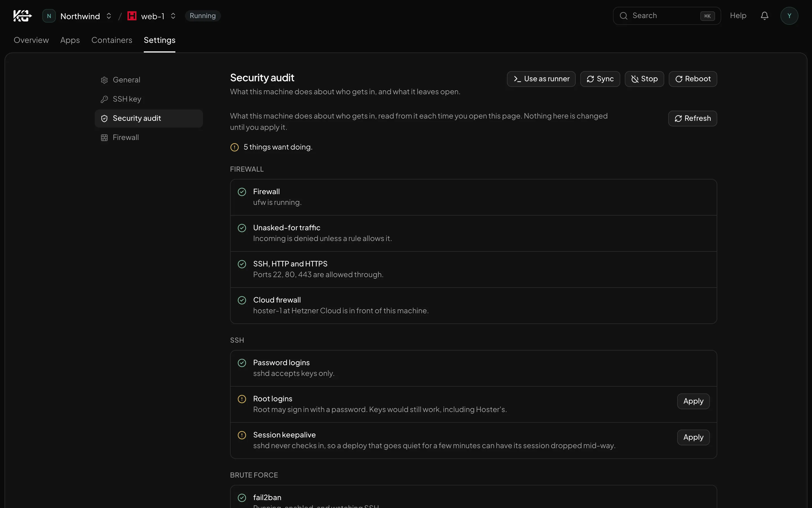Image resolution: width=812 pixels, height=508 pixels.
Task: Click the check icon for Cloud firewall
Action: pyautogui.click(x=242, y=300)
